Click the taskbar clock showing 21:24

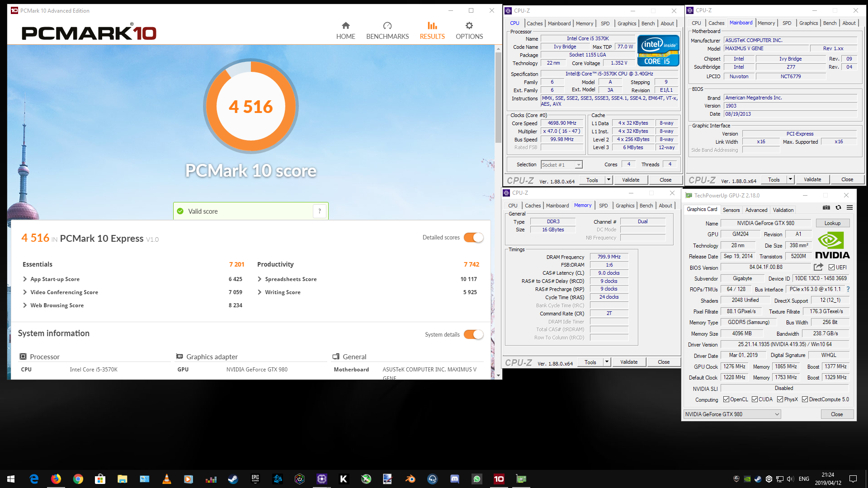click(828, 479)
